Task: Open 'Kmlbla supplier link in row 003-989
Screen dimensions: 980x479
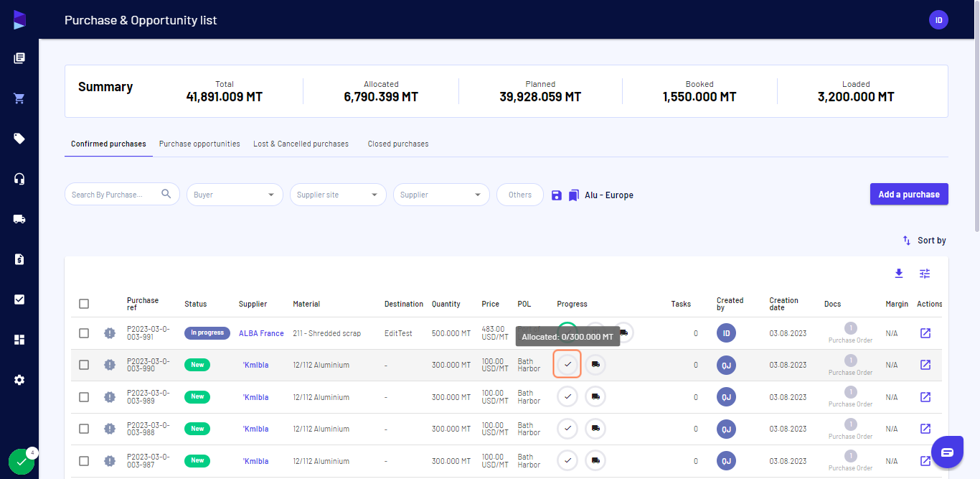Action: [x=255, y=397]
